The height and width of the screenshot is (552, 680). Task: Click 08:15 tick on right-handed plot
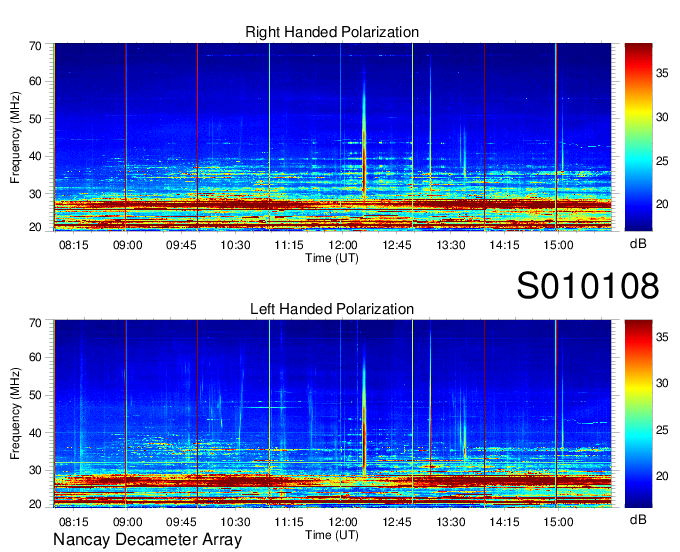(x=73, y=245)
